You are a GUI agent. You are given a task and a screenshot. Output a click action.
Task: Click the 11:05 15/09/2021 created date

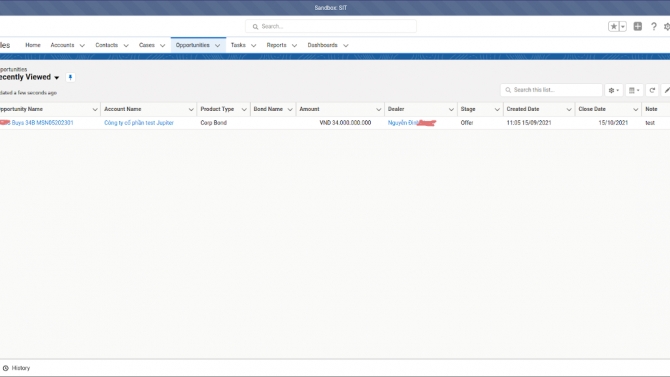click(529, 123)
